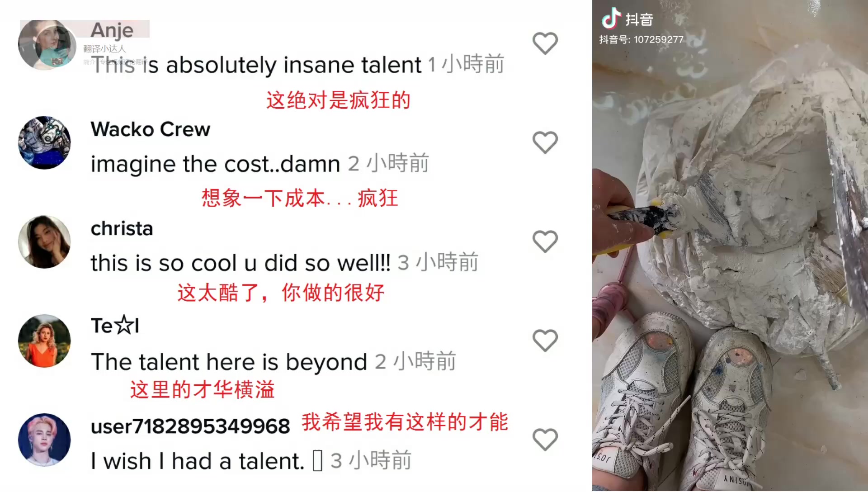
Task: Click the pink-haired avatar of user7182895349968
Action: pos(44,440)
